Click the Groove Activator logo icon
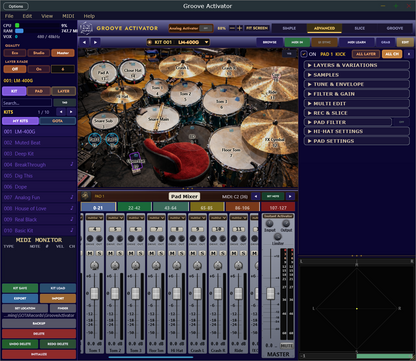 [86, 28]
